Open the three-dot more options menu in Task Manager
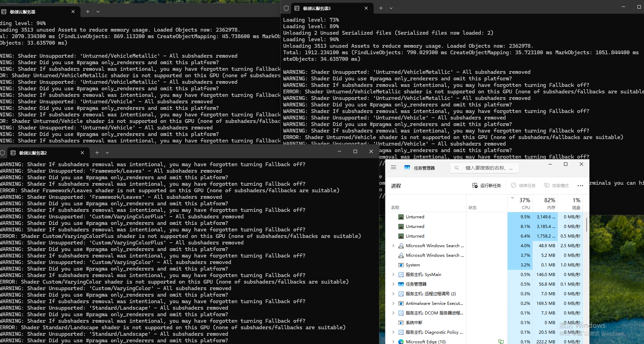 [580, 185]
